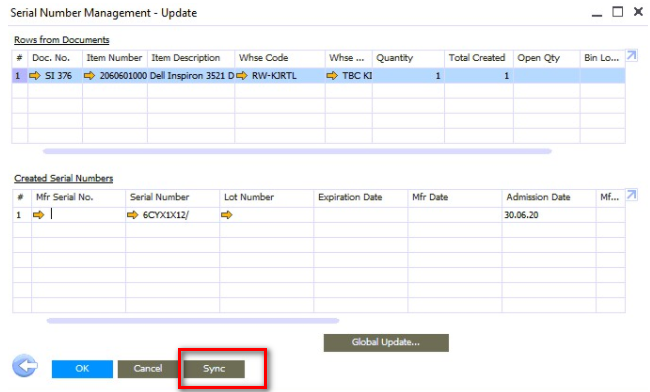Select Expiration Date column header
The image size is (650, 392).
(x=361, y=197)
